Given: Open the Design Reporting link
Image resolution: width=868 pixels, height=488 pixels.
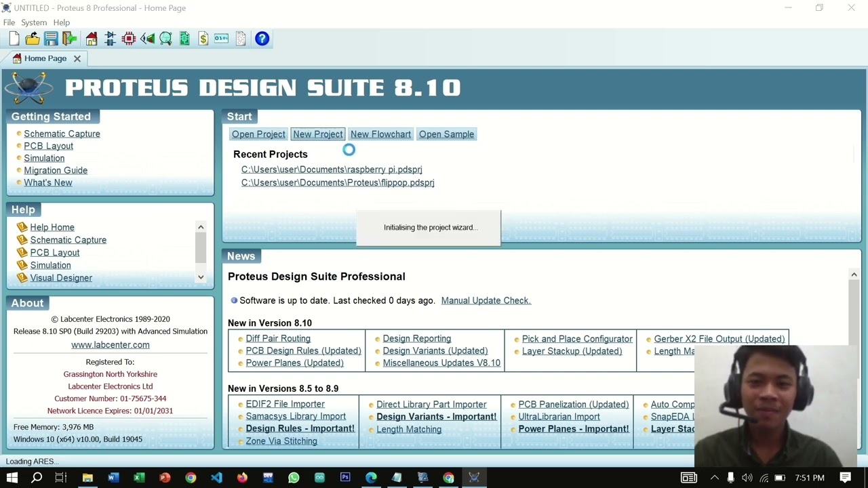Looking at the screenshot, I should click(416, 338).
